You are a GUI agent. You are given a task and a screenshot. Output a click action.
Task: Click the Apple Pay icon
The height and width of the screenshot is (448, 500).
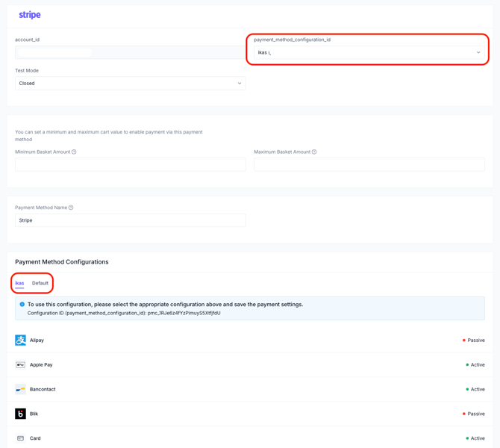(x=20, y=364)
